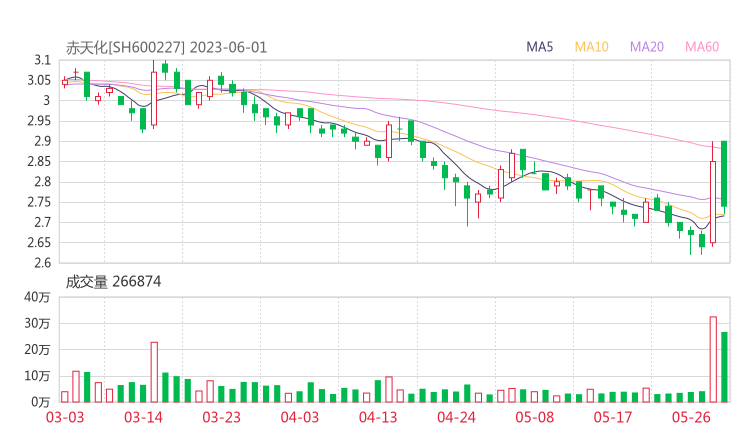Click the 2.8 price axis label
The image size is (740, 440).
pos(42,182)
